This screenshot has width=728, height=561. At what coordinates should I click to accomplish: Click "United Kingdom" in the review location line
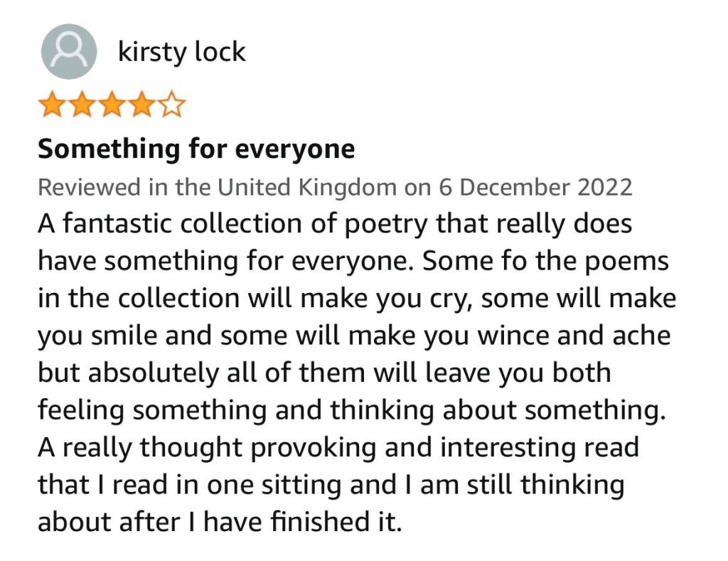coord(307,187)
